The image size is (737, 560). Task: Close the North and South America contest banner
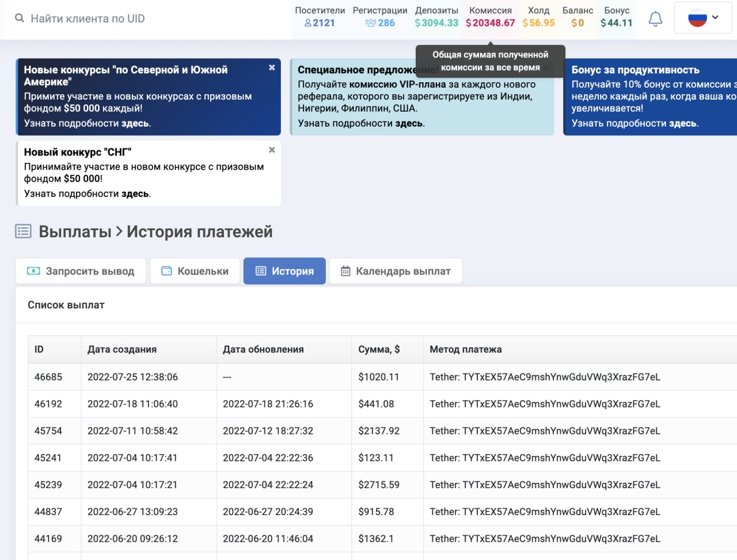pos(272,67)
